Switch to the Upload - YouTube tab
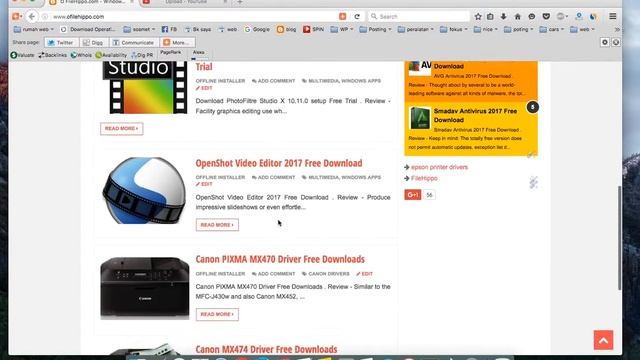The width and height of the screenshot is (640, 360). [186, 2]
